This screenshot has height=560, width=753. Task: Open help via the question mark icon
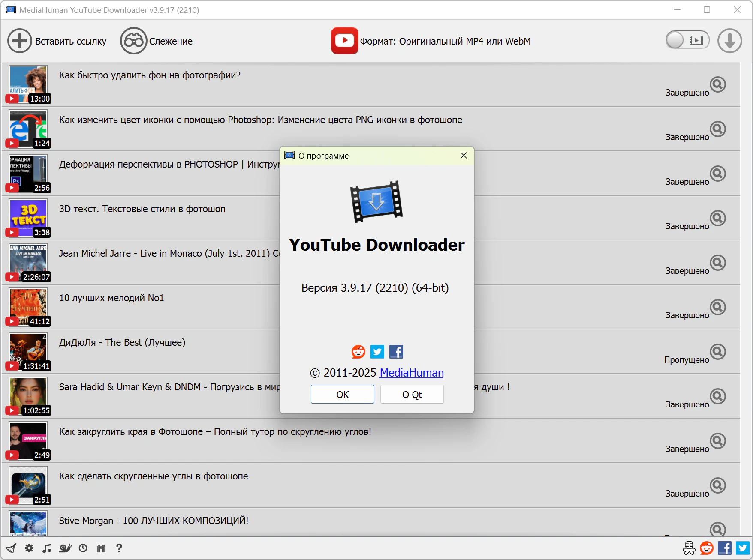point(119,548)
